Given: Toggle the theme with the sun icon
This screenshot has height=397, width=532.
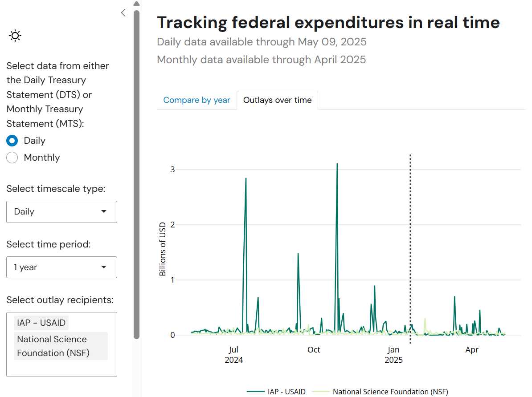Looking at the screenshot, I should [16, 36].
